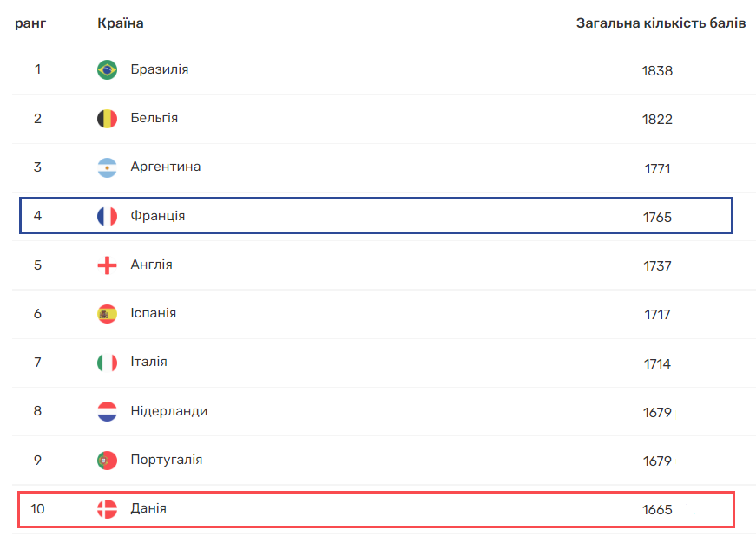Click the Нідерланди country name

pyautogui.click(x=169, y=411)
